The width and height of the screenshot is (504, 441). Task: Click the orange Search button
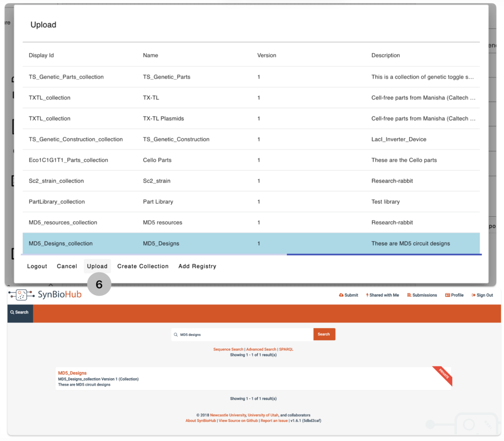(x=324, y=334)
